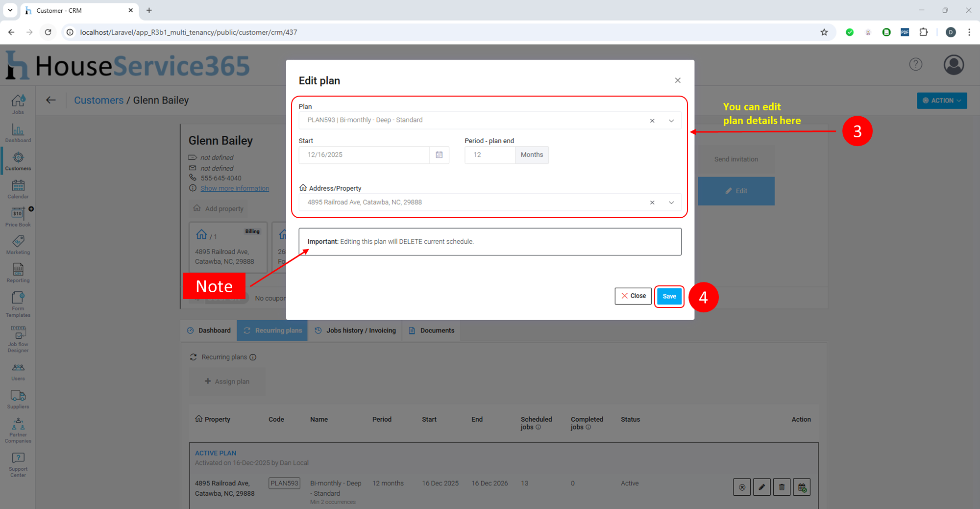This screenshot has height=509, width=980.
Task: Open the ACTION dropdown button
Action: coord(941,101)
